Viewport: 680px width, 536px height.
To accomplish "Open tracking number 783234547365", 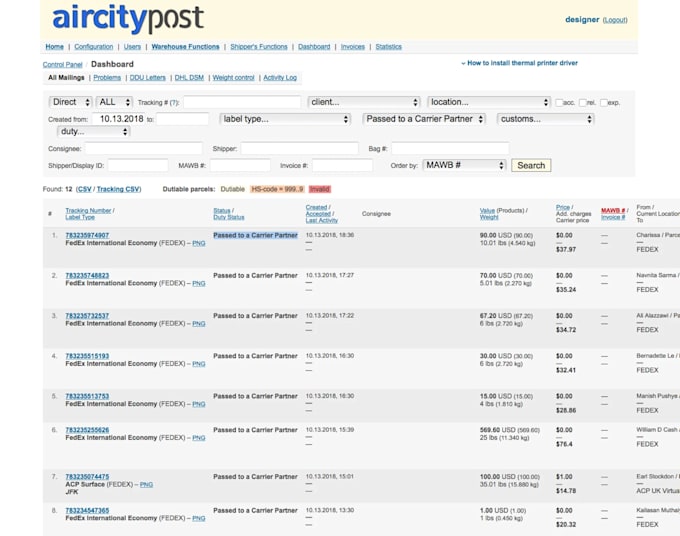I will pyautogui.click(x=87, y=511).
